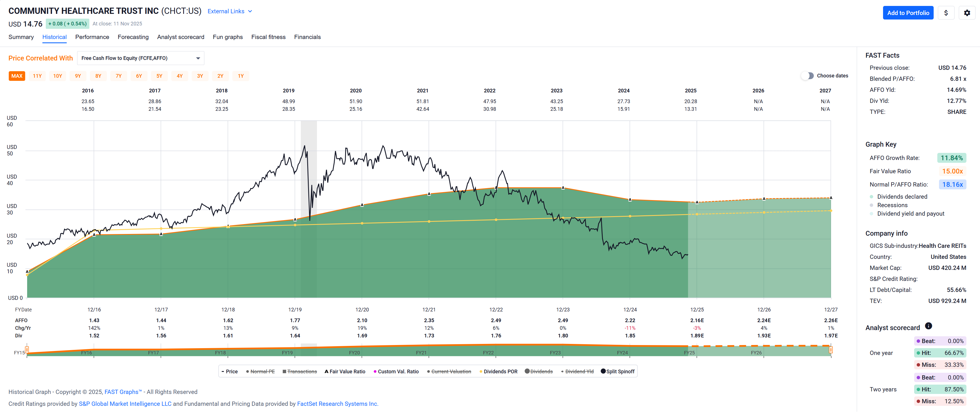The width and height of the screenshot is (980, 414).
Task: Open the Price Correlated With dropdown
Action: click(x=140, y=58)
